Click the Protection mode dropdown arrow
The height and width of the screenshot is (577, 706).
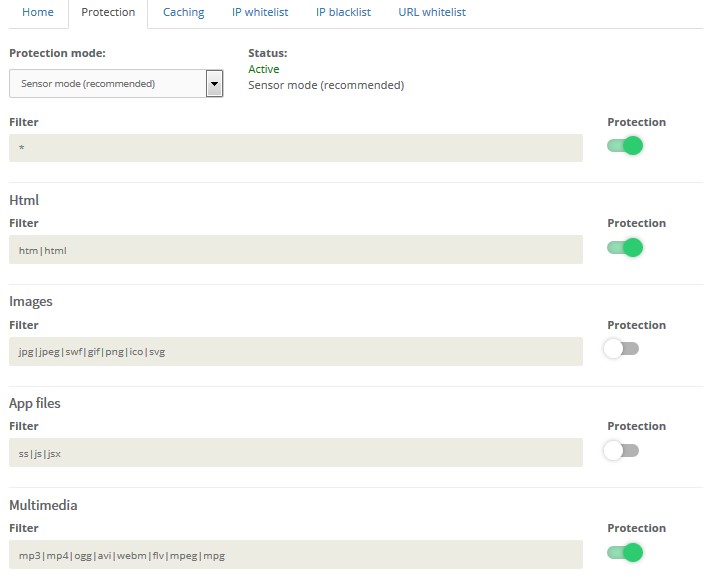point(214,84)
